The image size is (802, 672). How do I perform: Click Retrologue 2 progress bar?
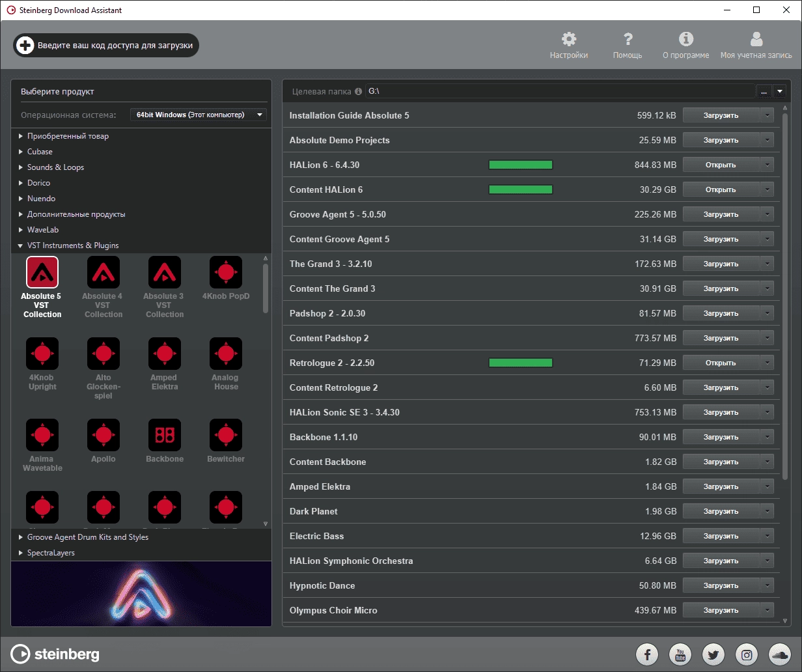tap(521, 363)
